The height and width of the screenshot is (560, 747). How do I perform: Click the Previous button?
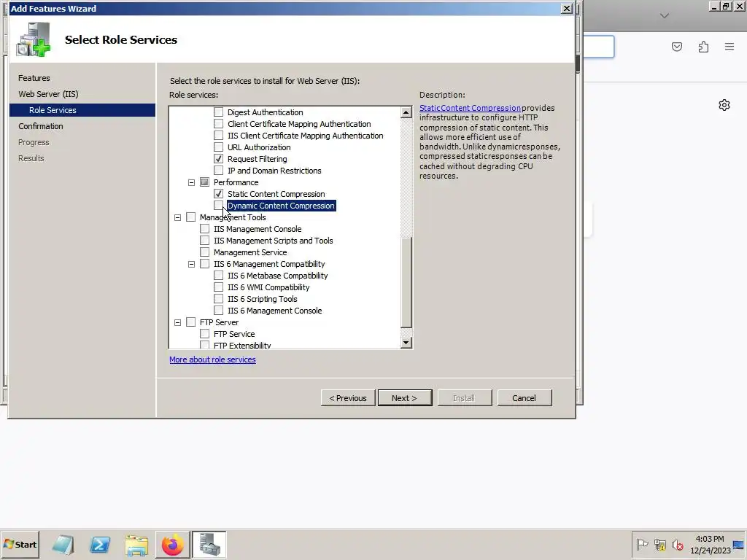point(348,397)
